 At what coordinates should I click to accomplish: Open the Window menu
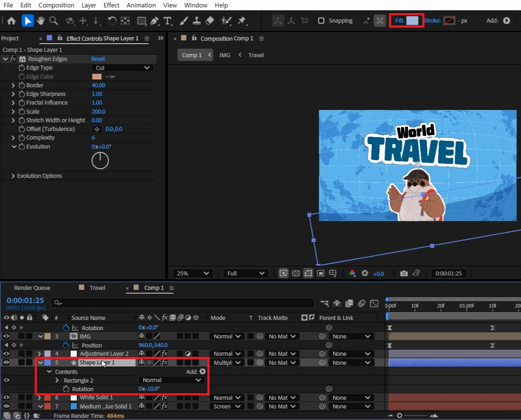click(x=196, y=5)
